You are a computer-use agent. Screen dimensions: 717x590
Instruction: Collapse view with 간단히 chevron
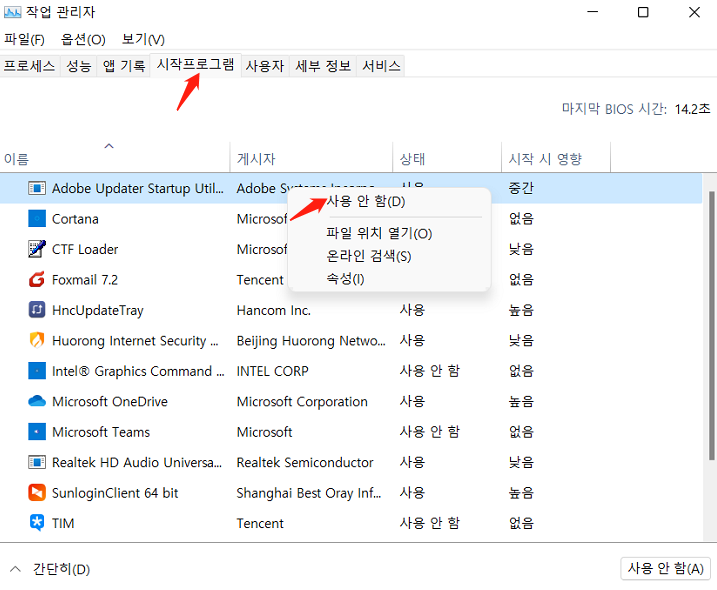[x=16, y=569]
